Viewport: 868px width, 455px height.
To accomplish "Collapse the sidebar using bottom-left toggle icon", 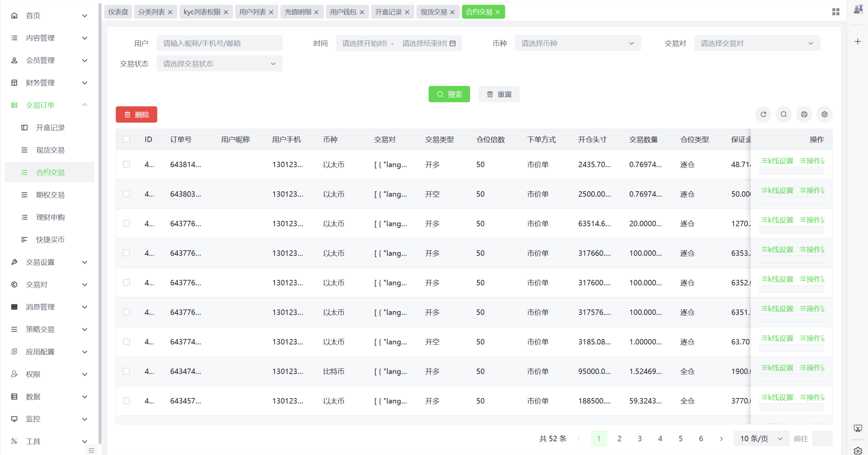I will click(x=91, y=450).
